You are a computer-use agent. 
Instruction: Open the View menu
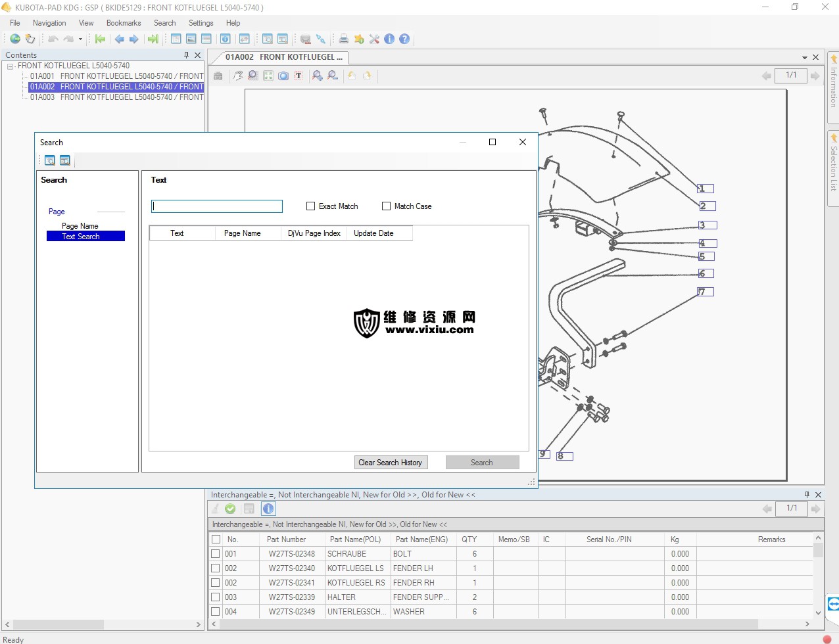[86, 23]
